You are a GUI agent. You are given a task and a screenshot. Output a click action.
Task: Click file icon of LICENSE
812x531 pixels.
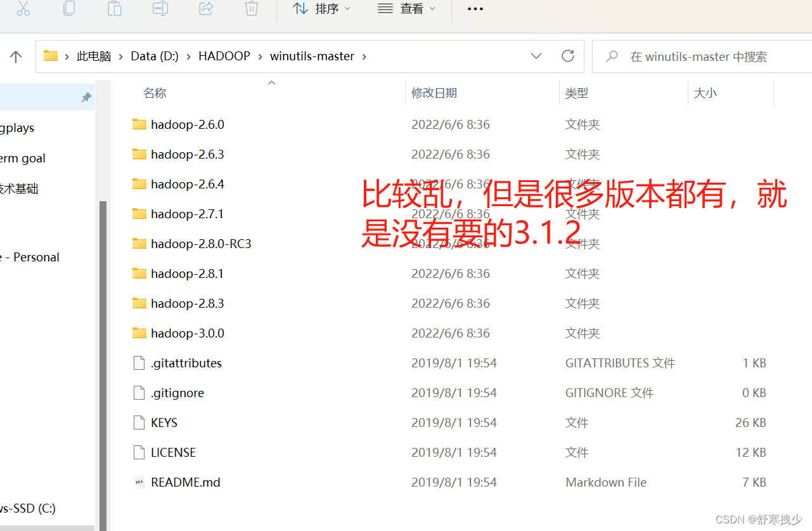tap(139, 452)
